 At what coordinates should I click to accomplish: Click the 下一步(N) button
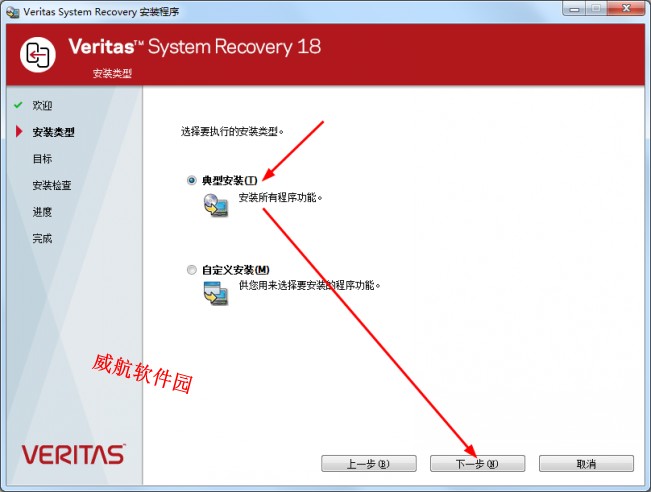[x=477, y=463]
